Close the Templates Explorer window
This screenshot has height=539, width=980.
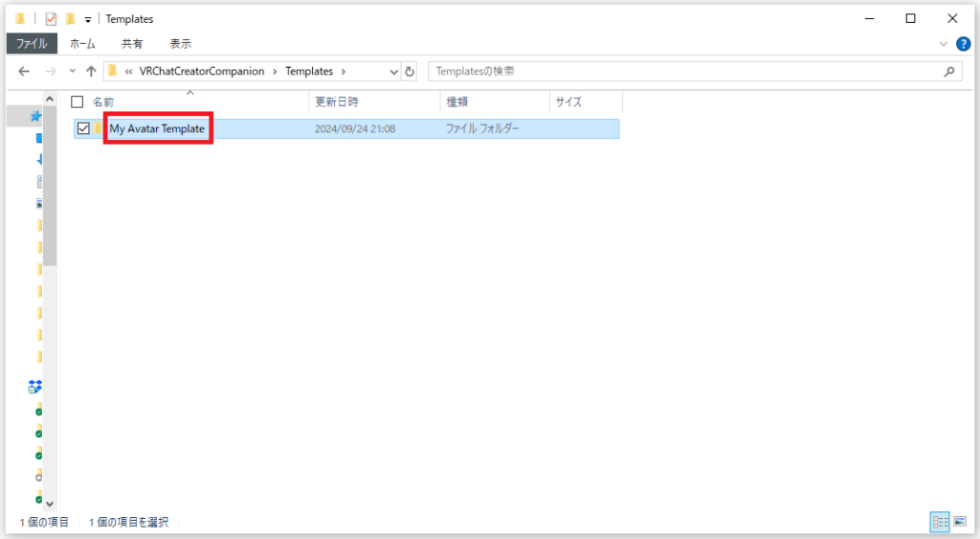coord(952,19)
